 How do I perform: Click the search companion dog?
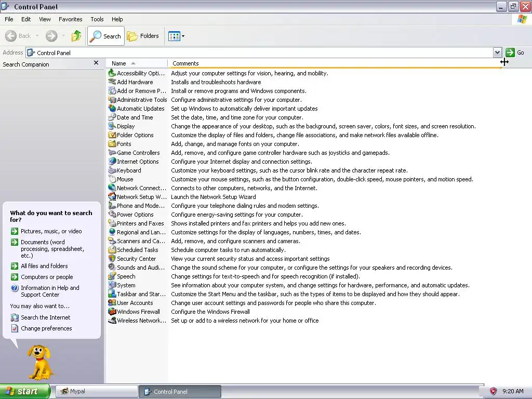tap(39, 363)
